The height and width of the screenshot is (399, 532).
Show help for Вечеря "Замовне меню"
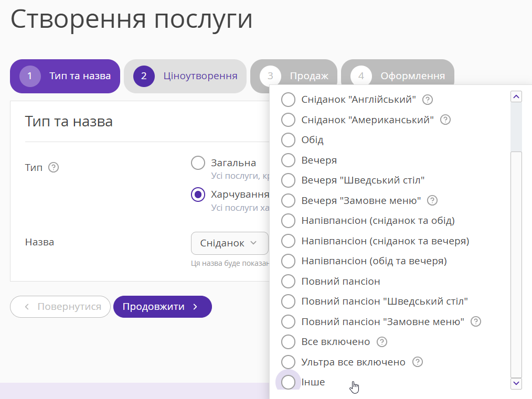click(x=432, y=200)
